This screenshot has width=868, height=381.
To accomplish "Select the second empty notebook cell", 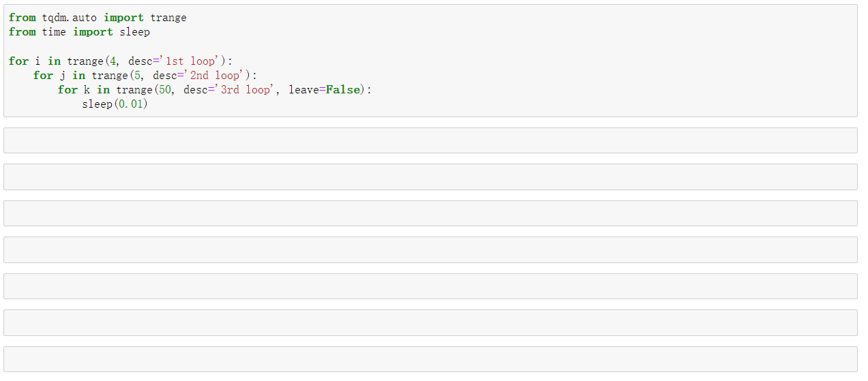I will point(430,177).
